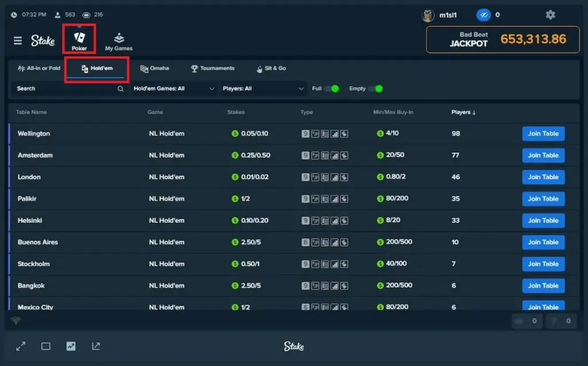Click the card counter at bottom right
588x366 pixels.
561,321
